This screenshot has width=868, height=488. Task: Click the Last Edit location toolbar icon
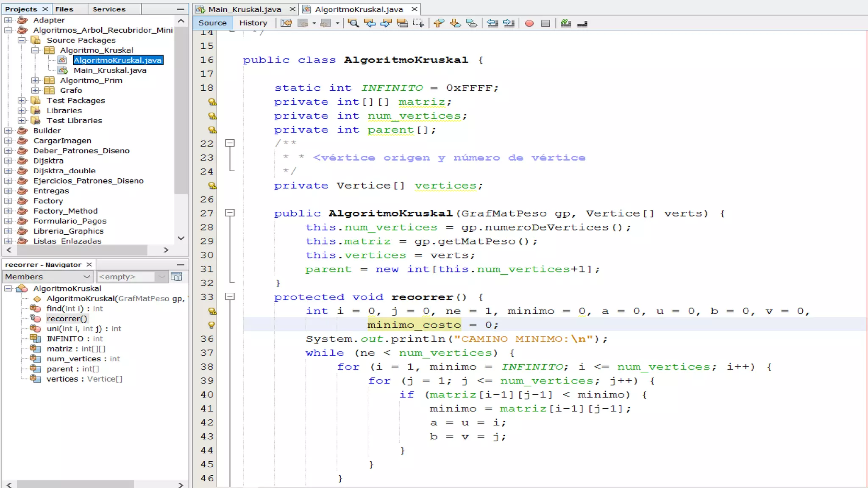click(287, 23)
